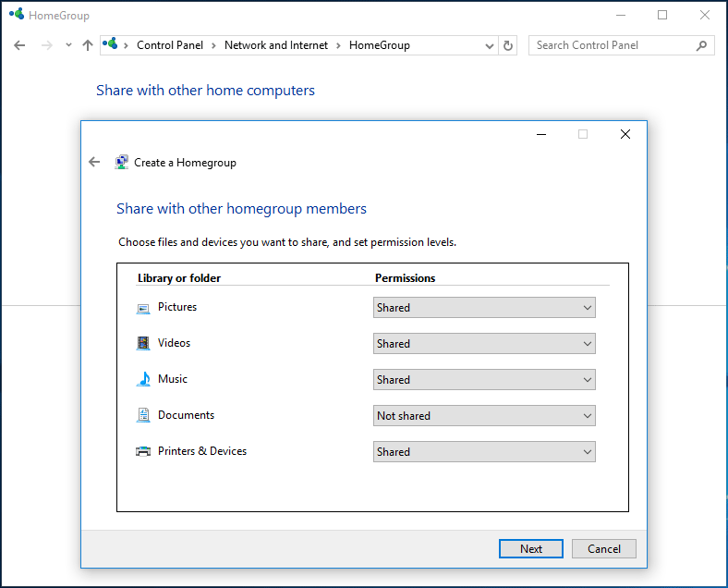728x588 pixels.
Task: Click 'Share with other home computers' heading
Action: [205, 91]
